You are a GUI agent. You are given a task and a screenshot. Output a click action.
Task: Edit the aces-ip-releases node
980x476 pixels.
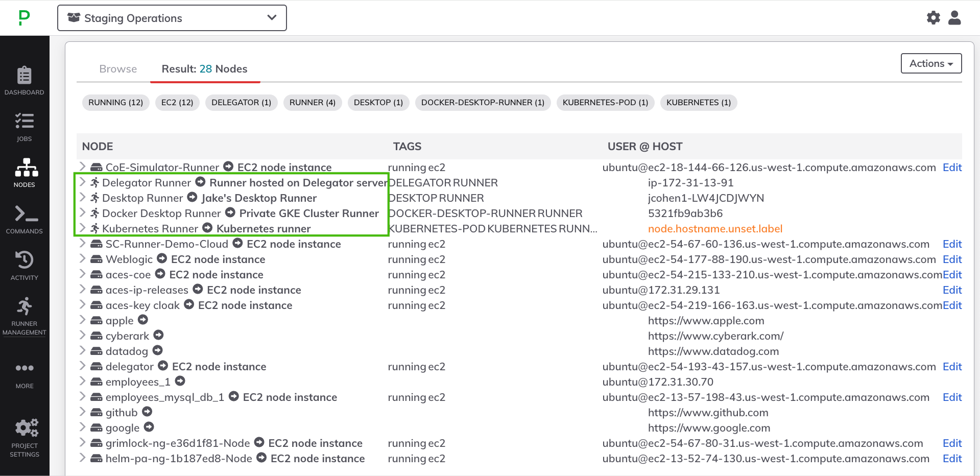pyautogui.click(x=952, y=290)
